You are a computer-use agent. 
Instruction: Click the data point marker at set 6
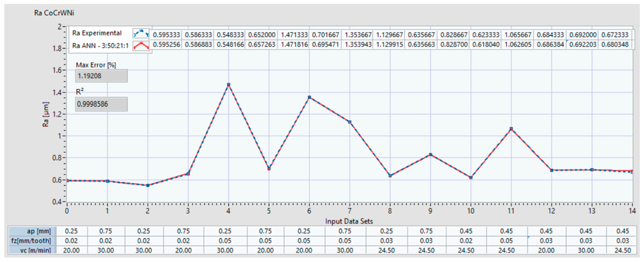click(x=309, y=97)
